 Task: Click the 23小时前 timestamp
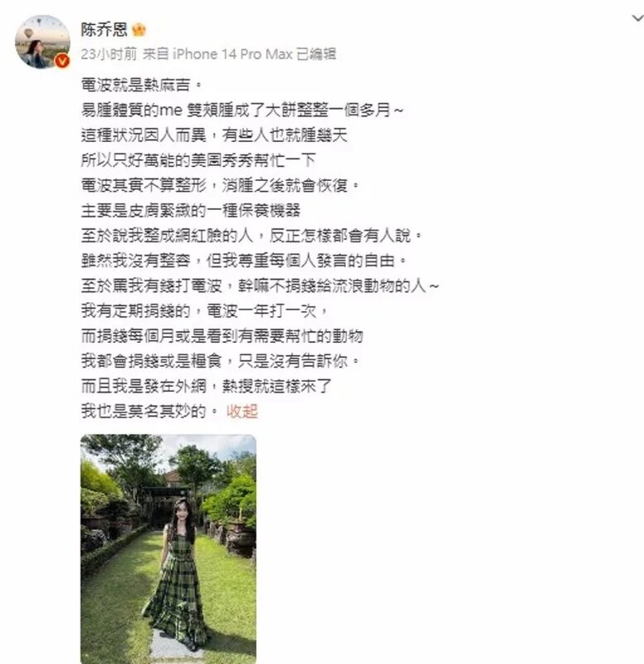tap(109, 54)
